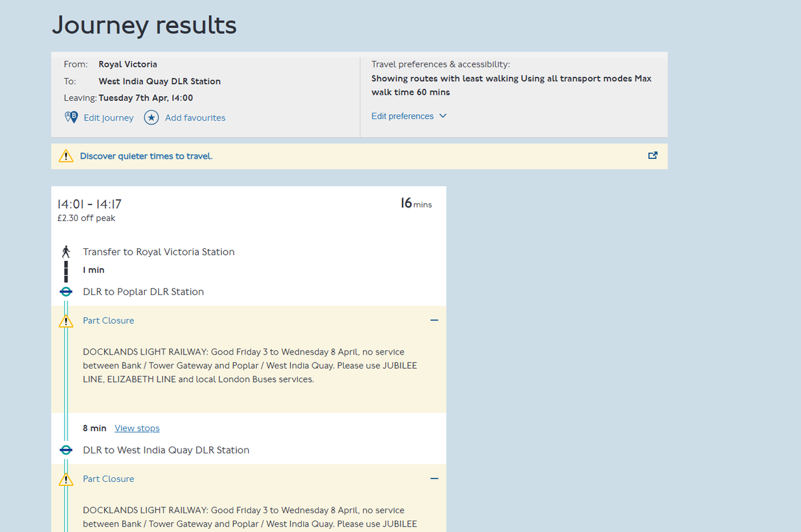Click the walking person icon
This screenshot has width=801, height=532.
tap(65, 252)
